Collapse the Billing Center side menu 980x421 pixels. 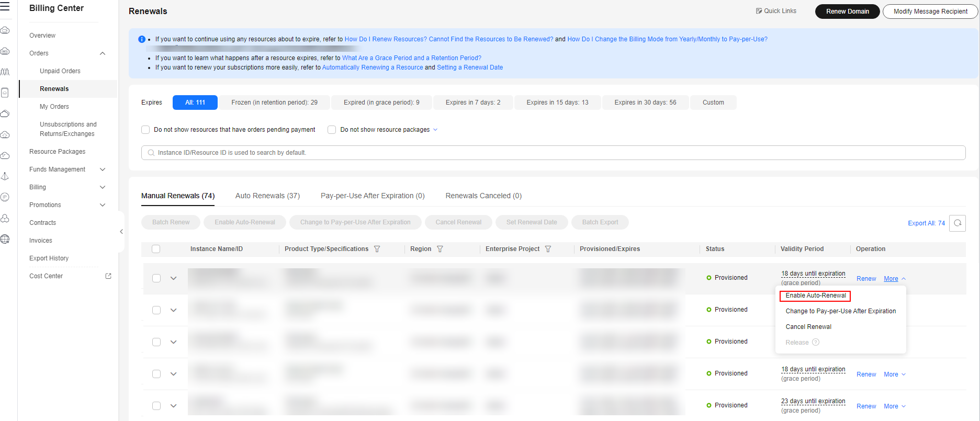coord(121,232)
